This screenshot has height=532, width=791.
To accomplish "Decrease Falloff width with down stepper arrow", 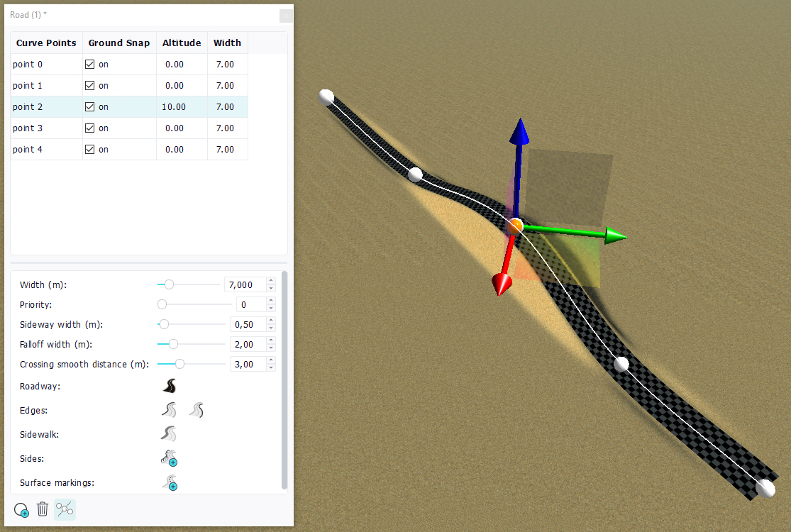I will [270, 348].
